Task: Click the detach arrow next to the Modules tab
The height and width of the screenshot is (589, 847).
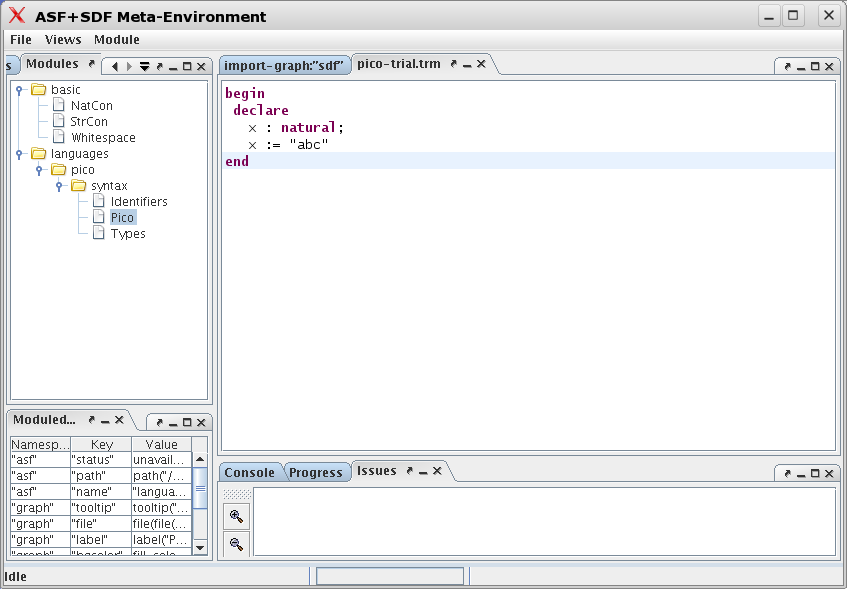Action: coord(91,64)
